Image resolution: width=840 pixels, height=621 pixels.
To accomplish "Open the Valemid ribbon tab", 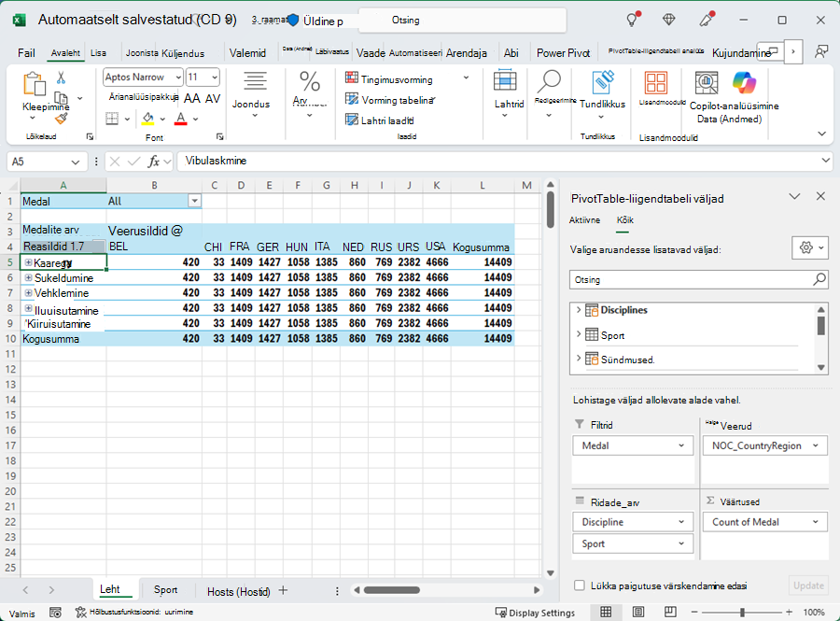I will pos(247,53).
